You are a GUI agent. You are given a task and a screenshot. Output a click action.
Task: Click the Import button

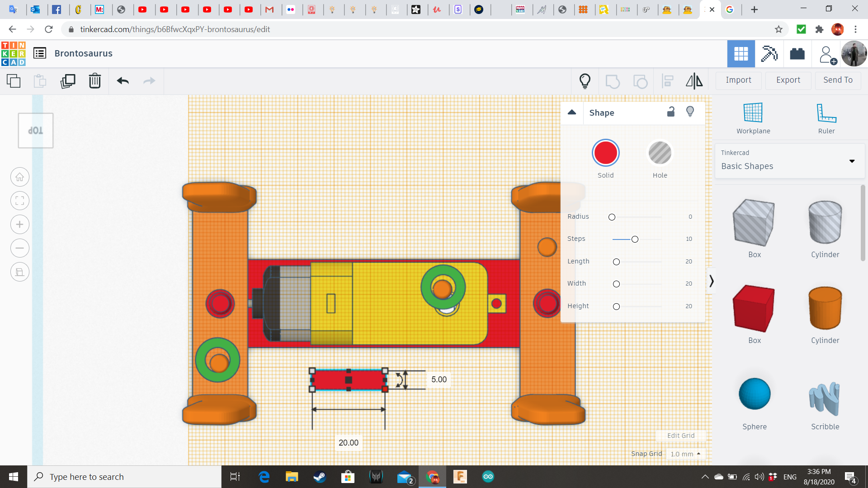pos(738,80)
